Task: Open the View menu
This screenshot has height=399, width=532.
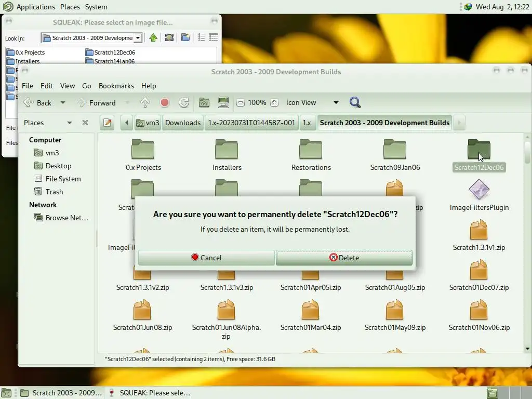Action: pos(68,86)
